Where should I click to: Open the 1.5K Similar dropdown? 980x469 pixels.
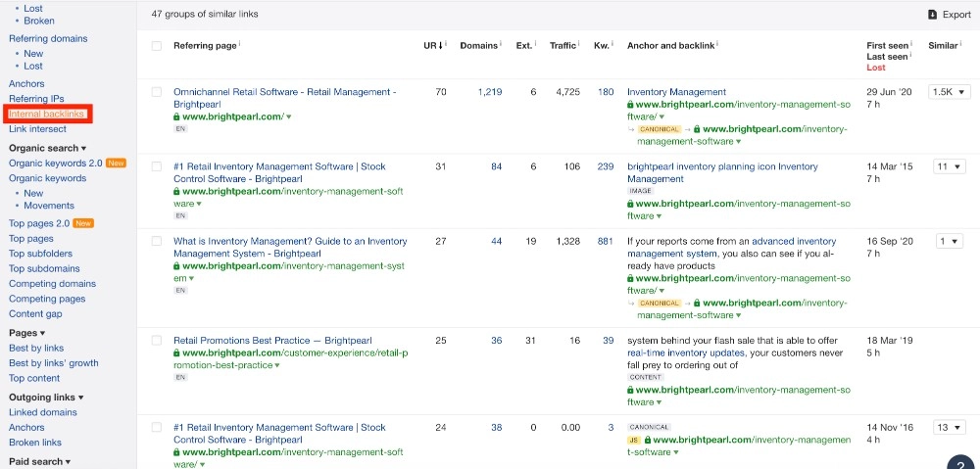950,92
